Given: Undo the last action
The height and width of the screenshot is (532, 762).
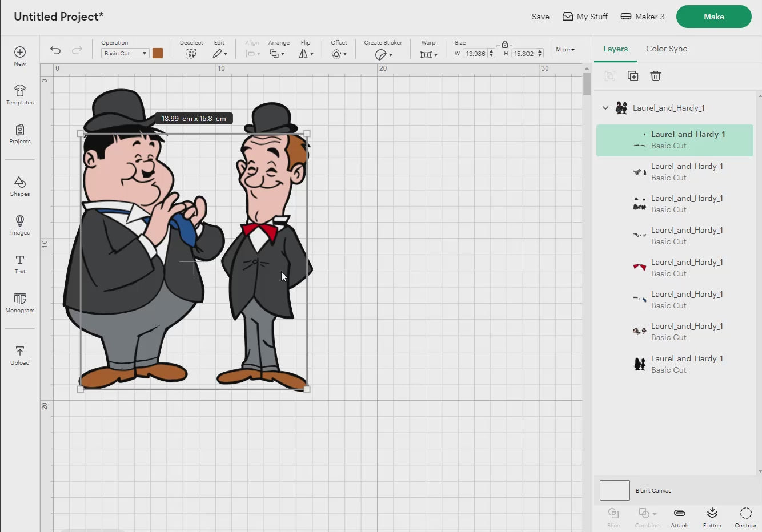Looking at the screenshot, I should [55, 50].
